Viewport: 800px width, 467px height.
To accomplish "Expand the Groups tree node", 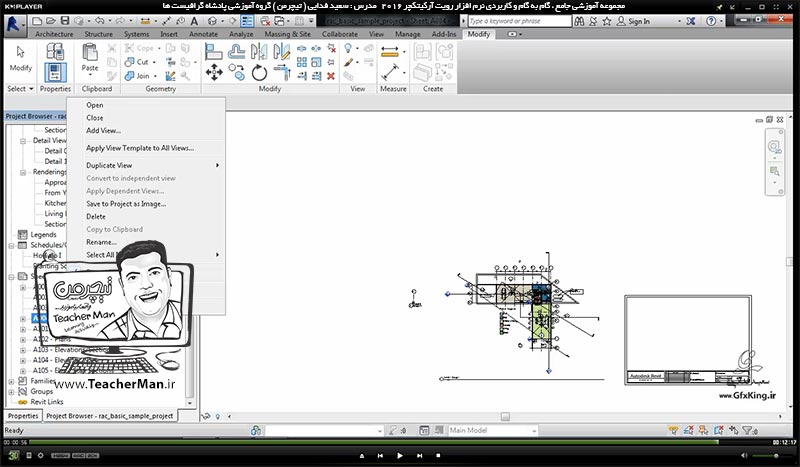I will (x=11, y=392).
